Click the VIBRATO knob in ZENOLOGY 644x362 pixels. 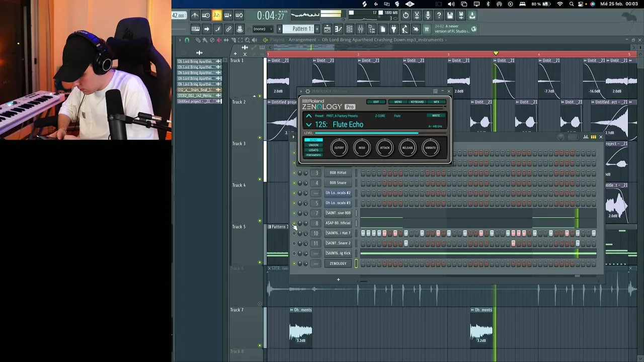click(431, 148)
